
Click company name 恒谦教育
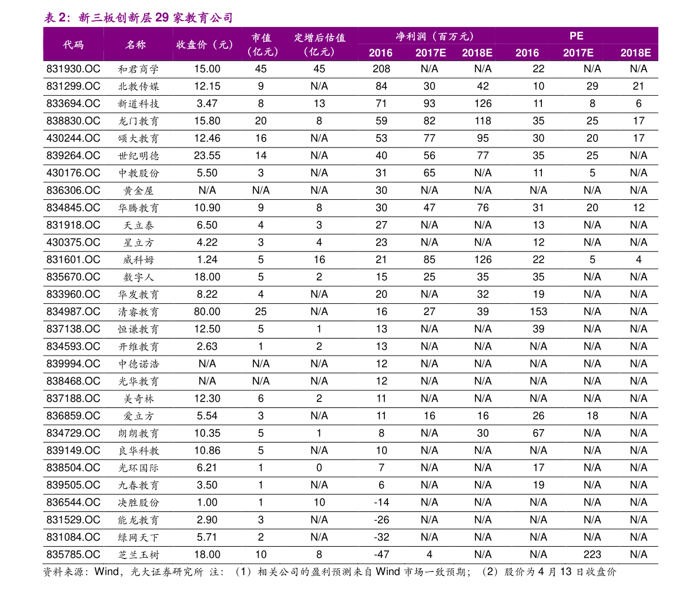point(138,329)
